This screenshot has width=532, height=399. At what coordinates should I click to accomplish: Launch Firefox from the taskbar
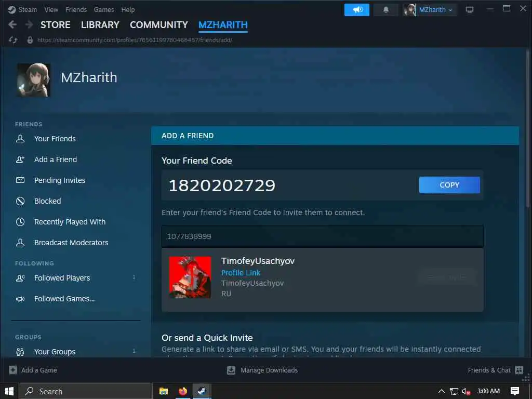[182, 391]
